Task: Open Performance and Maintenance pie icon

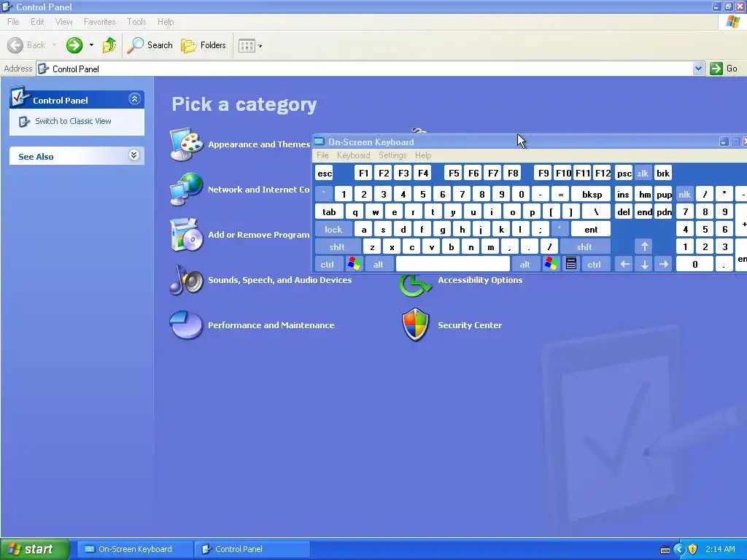Action: pos(186,325)
